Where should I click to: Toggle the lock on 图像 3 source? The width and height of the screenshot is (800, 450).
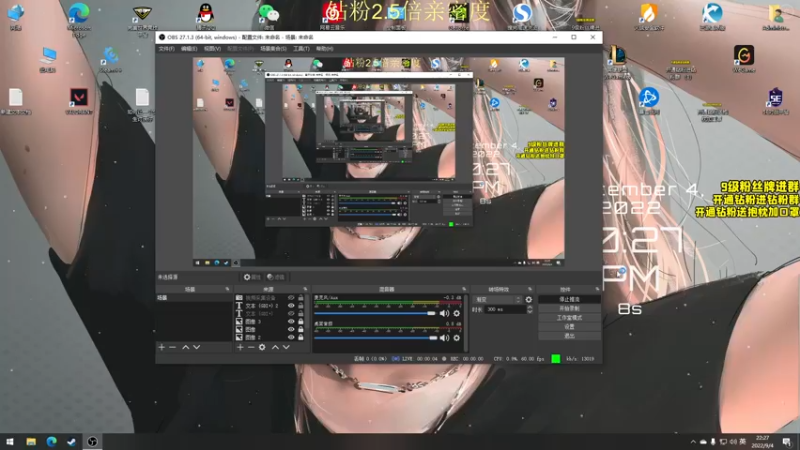301,321
